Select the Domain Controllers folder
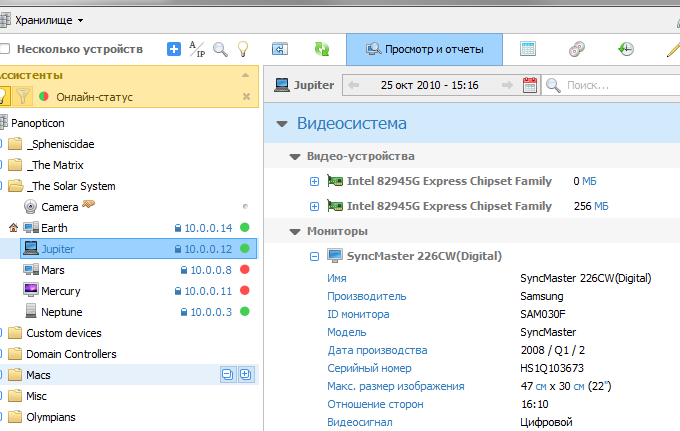Screen dimensions: 680x431 pyautogui.click(x=71, y=354)
